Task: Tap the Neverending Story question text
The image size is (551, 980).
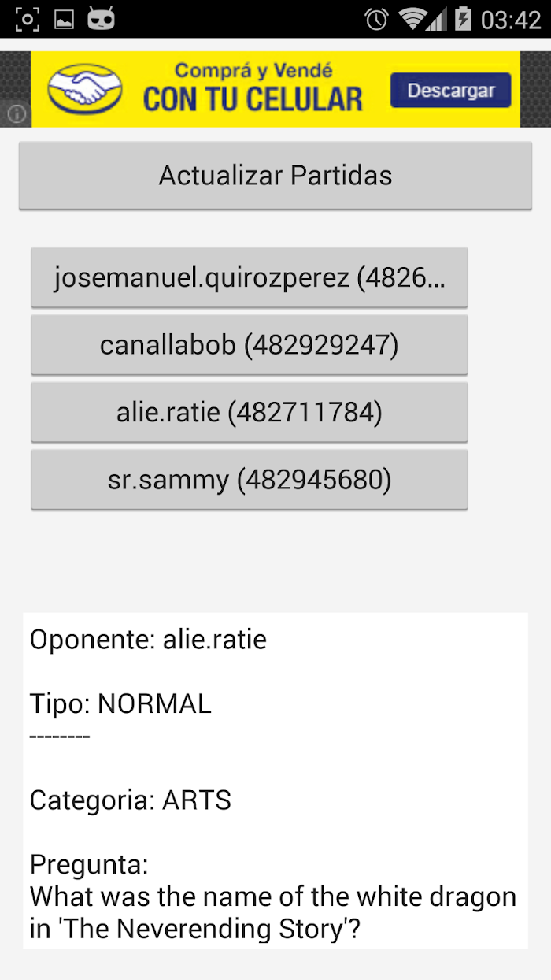Action: pos(272,913)
